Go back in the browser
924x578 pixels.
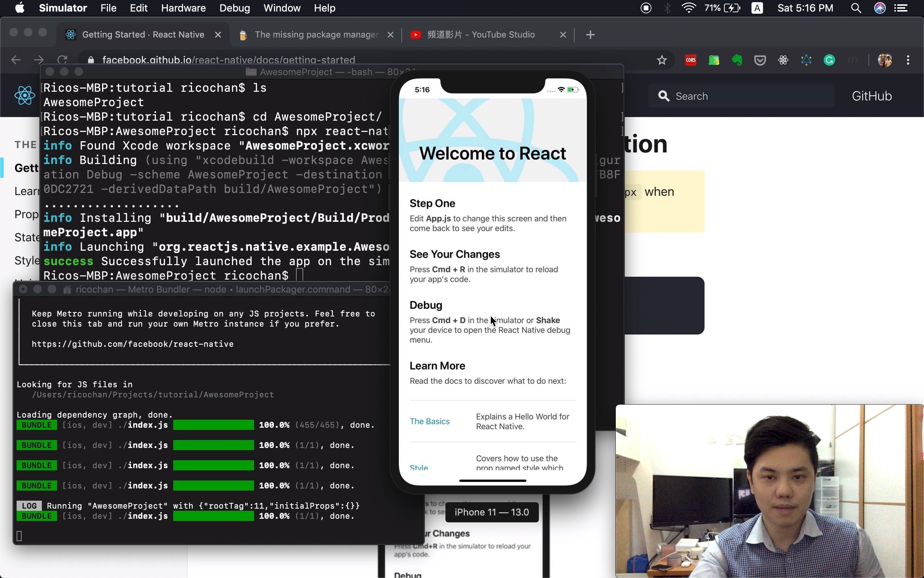point(16,60)
